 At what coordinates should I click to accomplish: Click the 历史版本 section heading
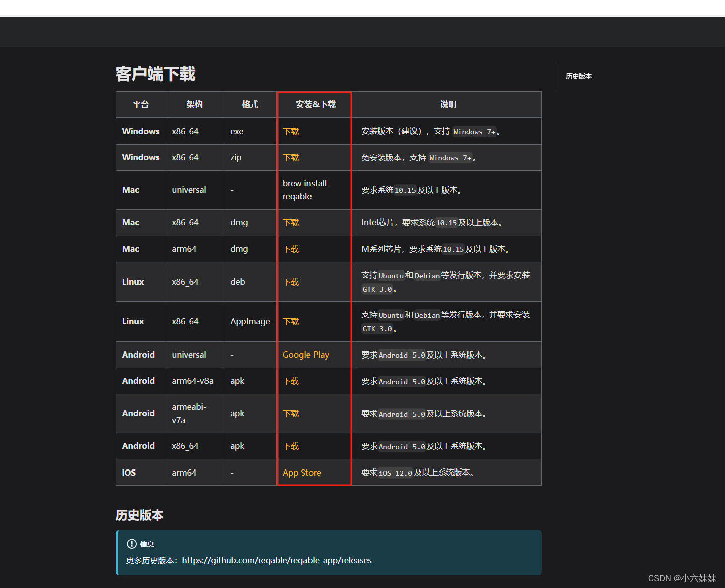[x=140, y=515]
